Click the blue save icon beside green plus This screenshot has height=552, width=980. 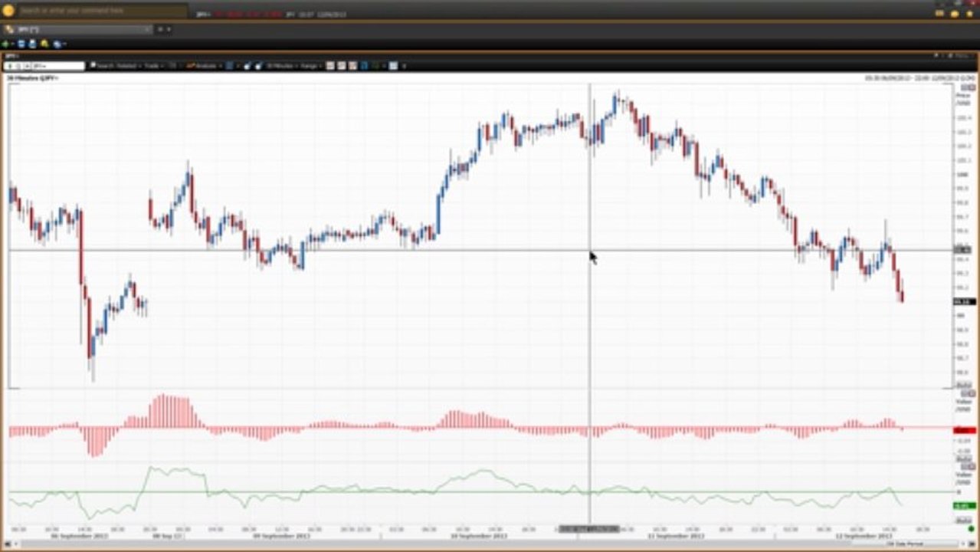click(x=21, y=44)
